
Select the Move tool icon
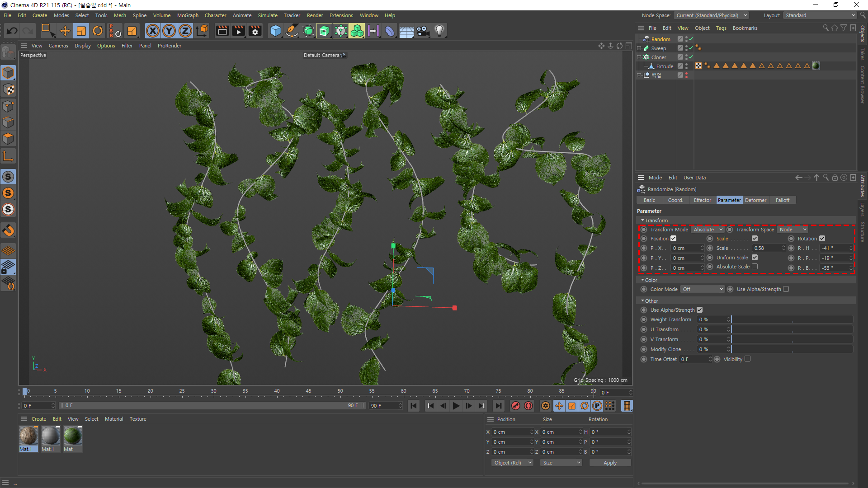coord(65,31)
